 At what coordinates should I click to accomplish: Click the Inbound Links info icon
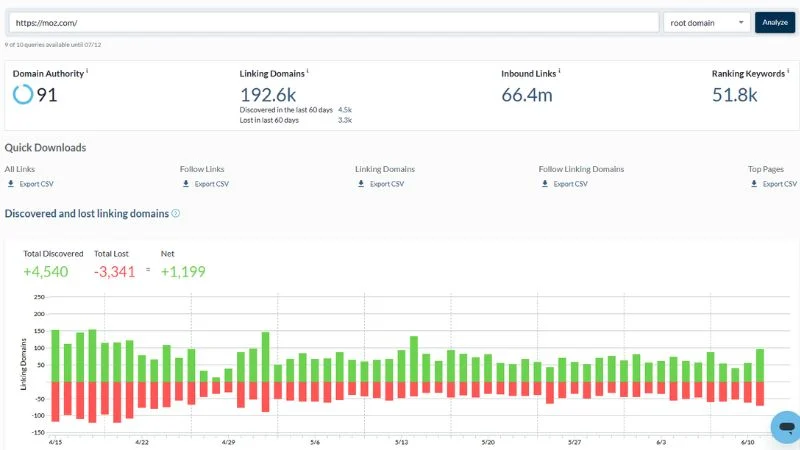[x=559, y=71]
